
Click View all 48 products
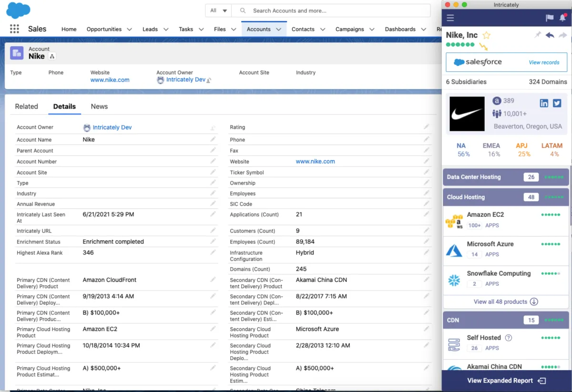click(506, 302)
